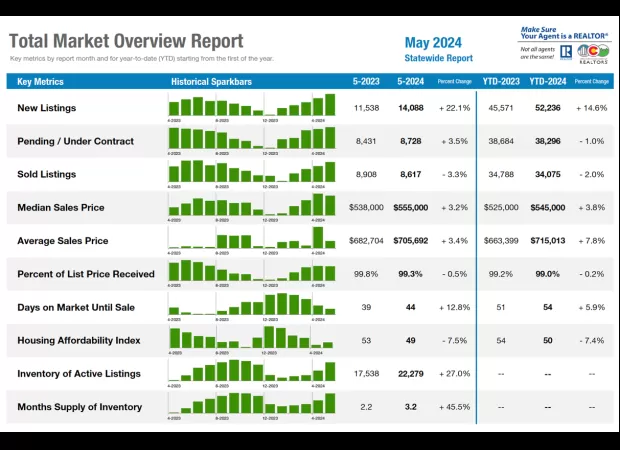Click the Pending / Under Contract row label
Viewport: 620px width, 450px height.
click(x=75, y=141)
